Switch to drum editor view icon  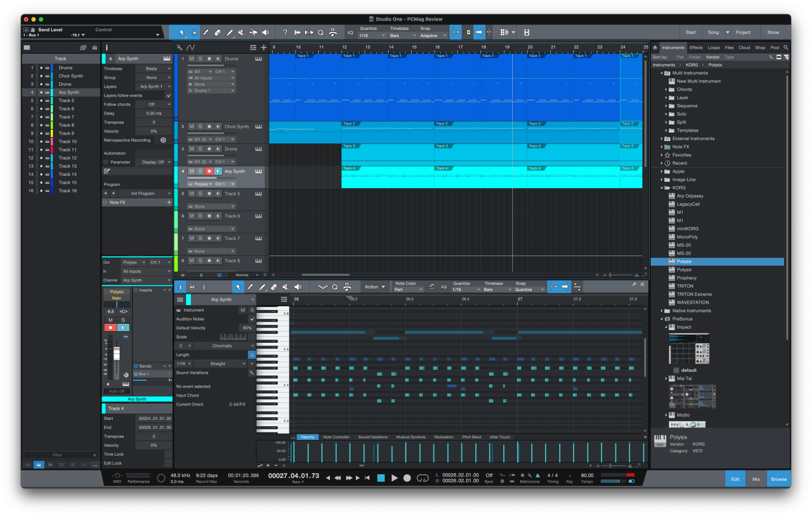192,287
